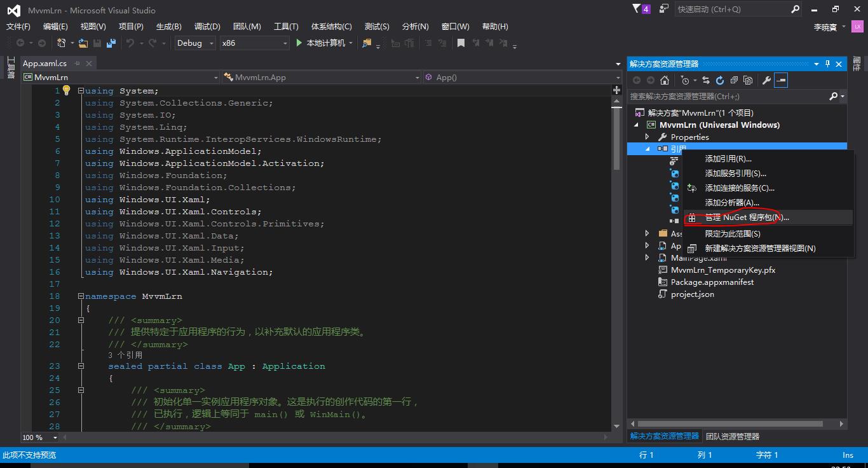Click the Properties wrench toolbar icon
The height and width of the screenshot is (468, 868).
pyautogui.click(x=766, y=80)
